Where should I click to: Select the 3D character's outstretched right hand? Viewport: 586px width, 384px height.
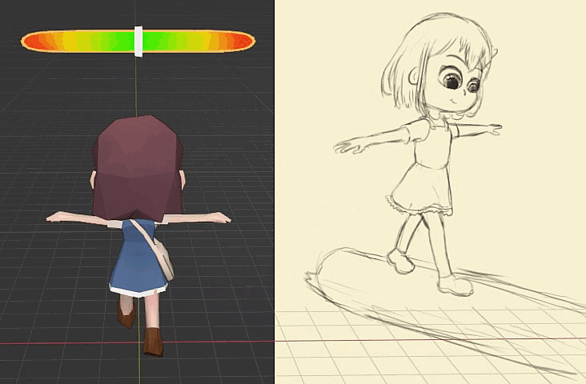[220, 218]
